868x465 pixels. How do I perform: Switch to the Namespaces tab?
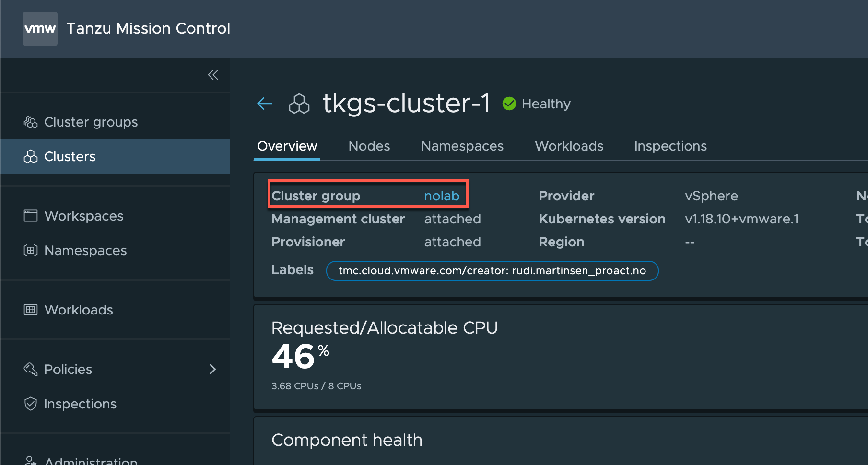click(x=462, y=146)
